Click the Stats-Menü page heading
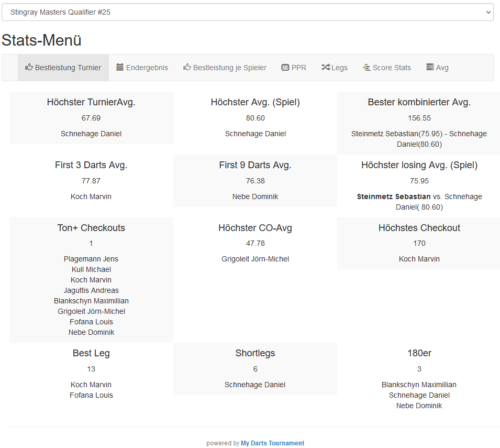This screenshot has height=448, width=500. 41,40
